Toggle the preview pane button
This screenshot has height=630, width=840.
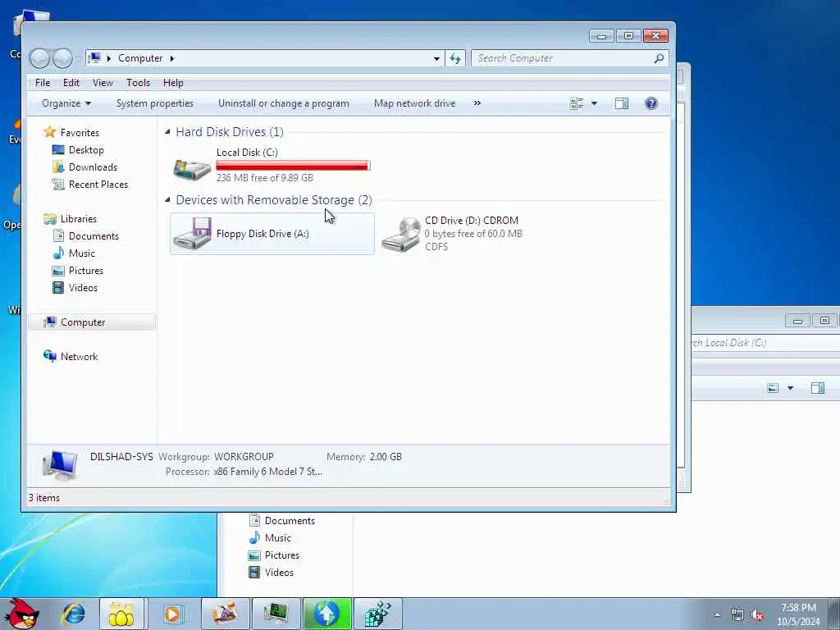point(622,103)
